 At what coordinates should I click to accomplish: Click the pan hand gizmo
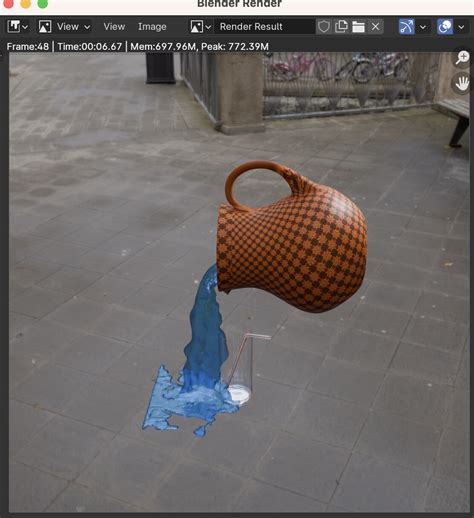pos(462,83)
